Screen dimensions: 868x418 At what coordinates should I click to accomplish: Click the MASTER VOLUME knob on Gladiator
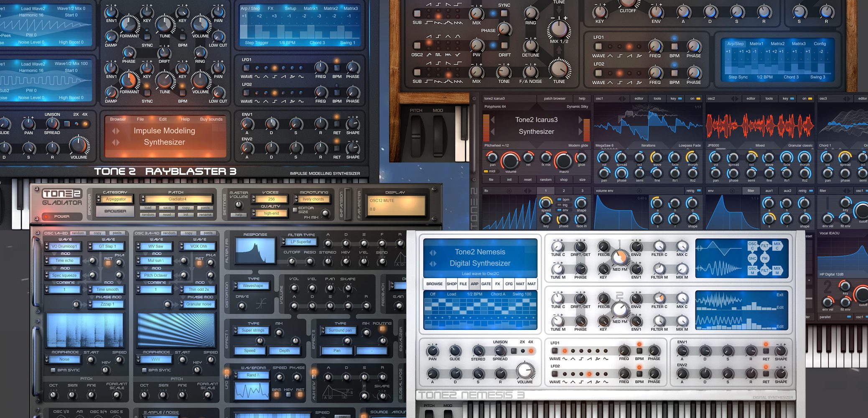coord(238,205)
